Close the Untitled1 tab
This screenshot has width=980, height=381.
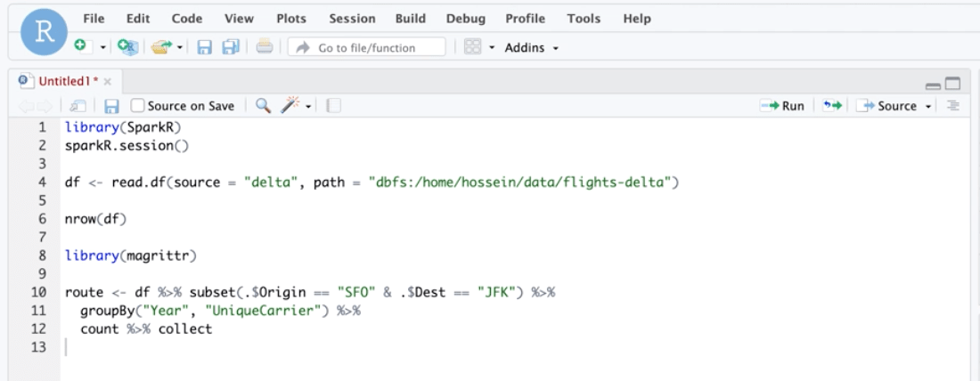[x=108, y=81]
